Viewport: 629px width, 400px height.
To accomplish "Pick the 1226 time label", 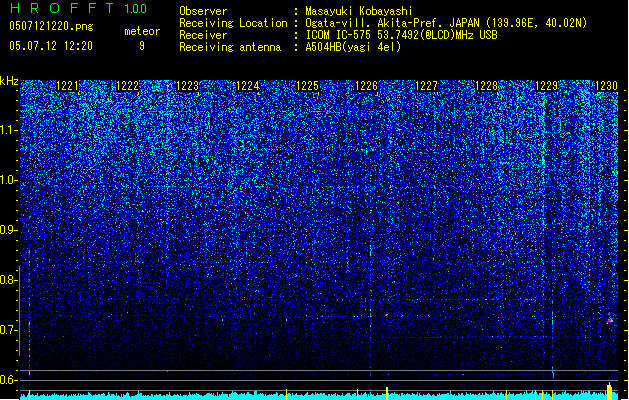I will (367, 86).
